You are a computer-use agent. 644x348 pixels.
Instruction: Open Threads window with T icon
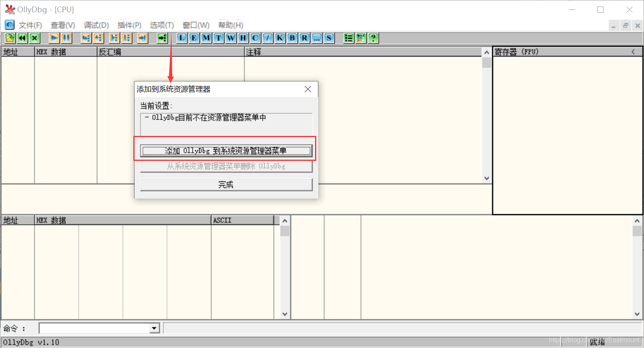click(x=218, y=38)
